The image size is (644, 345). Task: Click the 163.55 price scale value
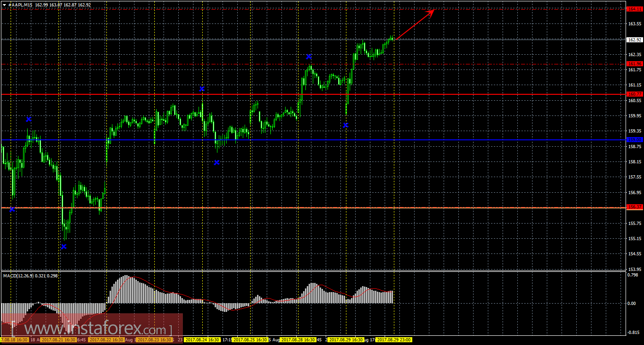[634, 24]
